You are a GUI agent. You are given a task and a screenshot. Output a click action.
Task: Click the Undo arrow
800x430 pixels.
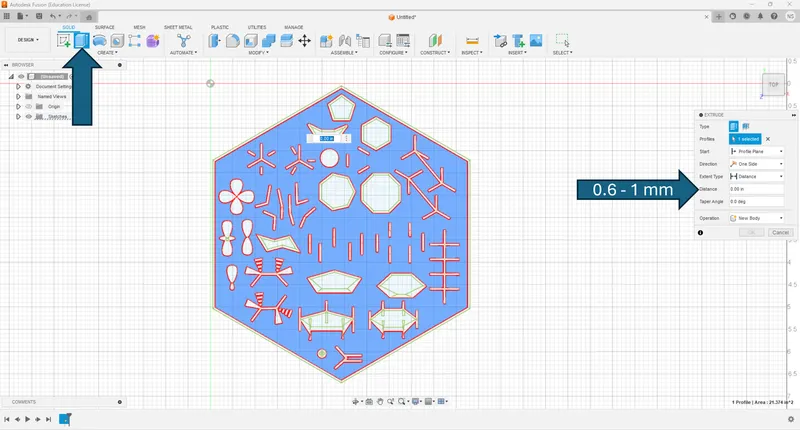click(x=52, y=16)
